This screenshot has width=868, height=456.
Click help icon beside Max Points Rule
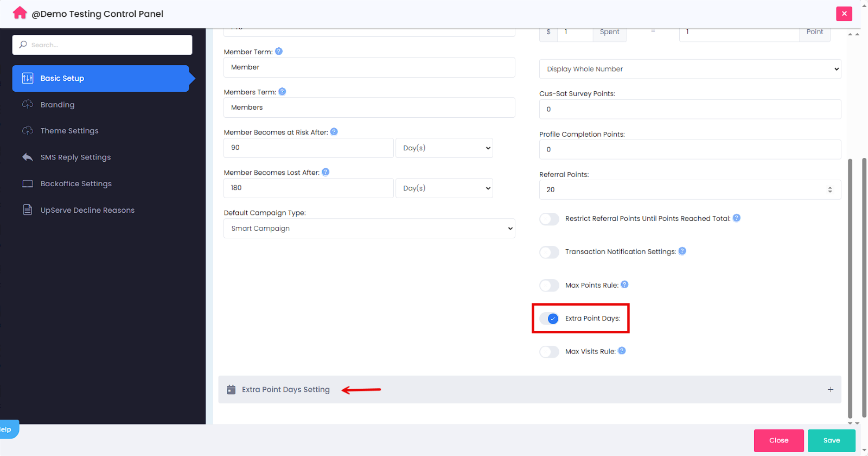[625, 284]
